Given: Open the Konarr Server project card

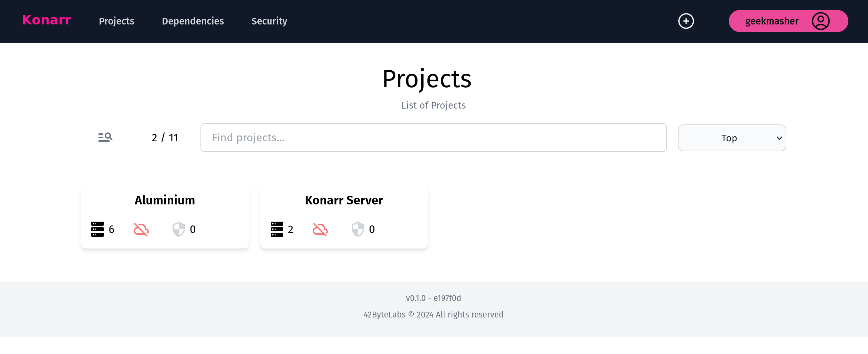Looking at the screenshot, I should (344, 200).
